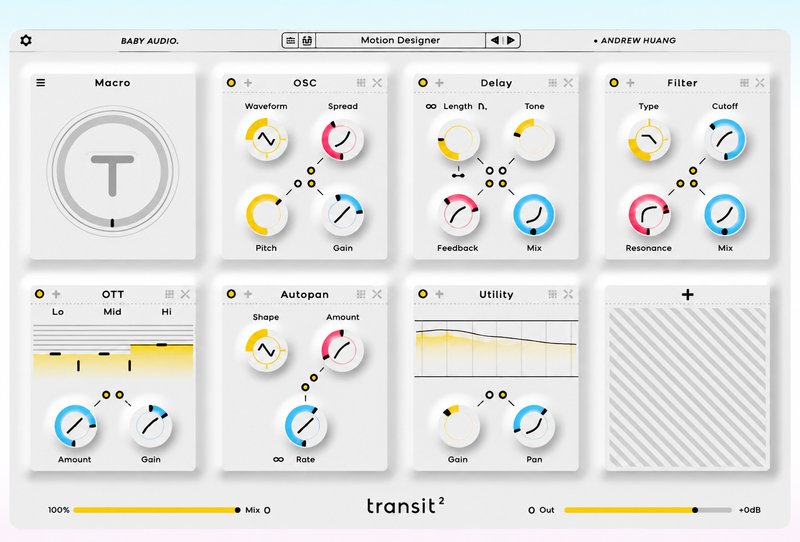Screen dimensions: 800x542
Task: Click the plus icon in Utility header
Action: 439,294
